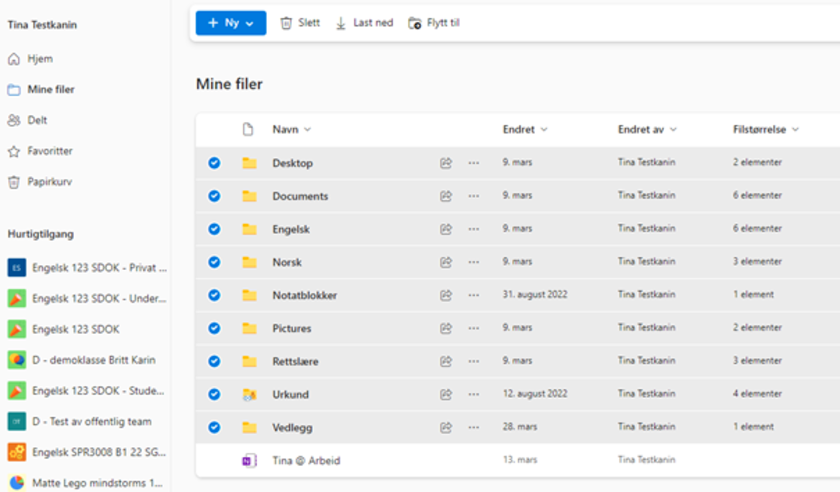840x492 pixels.
Task: Click the share icon for Pictures folder
Action: tap(446, 329)
